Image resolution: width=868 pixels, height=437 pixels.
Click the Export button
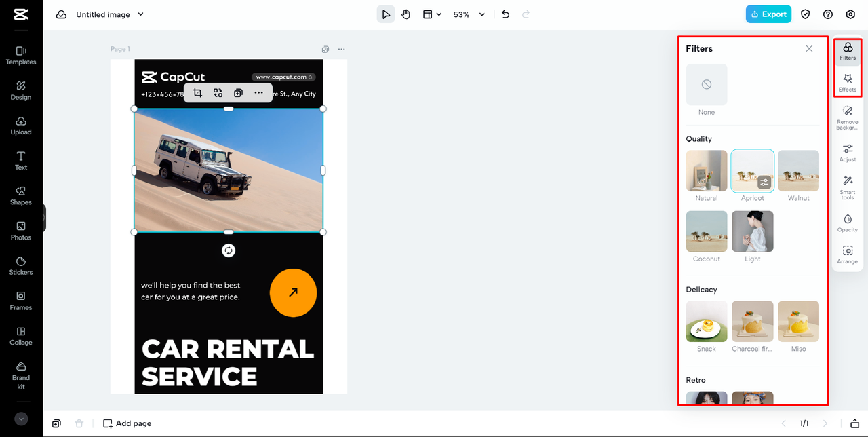pos(768,14)
